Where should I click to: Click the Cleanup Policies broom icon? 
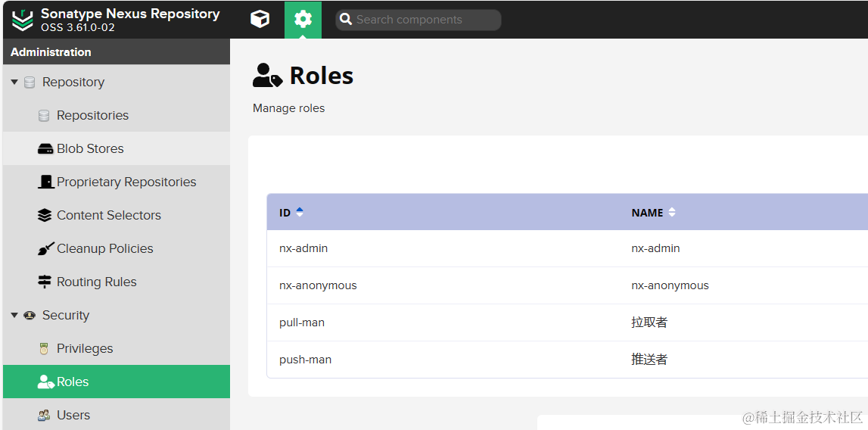pos(45,248)
